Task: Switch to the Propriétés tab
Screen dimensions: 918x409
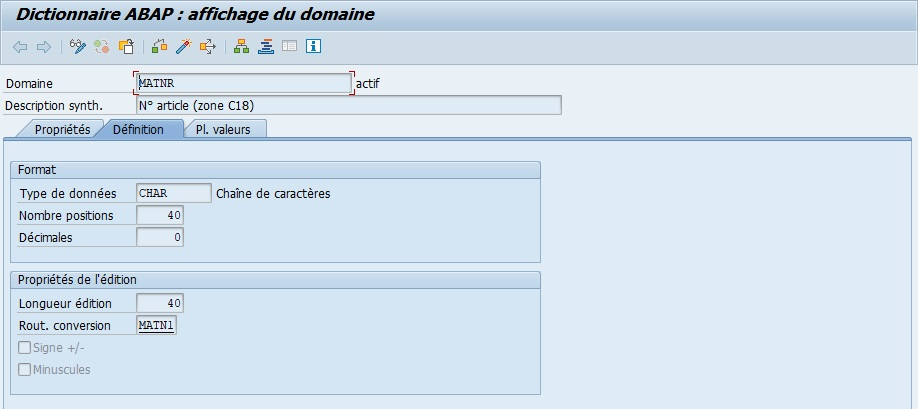Action: coord(62,130)
